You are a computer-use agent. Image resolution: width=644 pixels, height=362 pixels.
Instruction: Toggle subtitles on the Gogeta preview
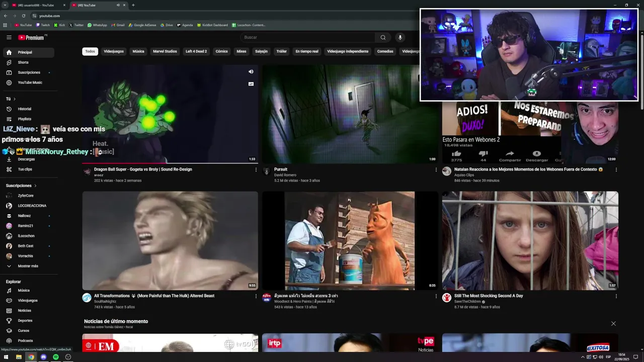(x=251, y=84)
